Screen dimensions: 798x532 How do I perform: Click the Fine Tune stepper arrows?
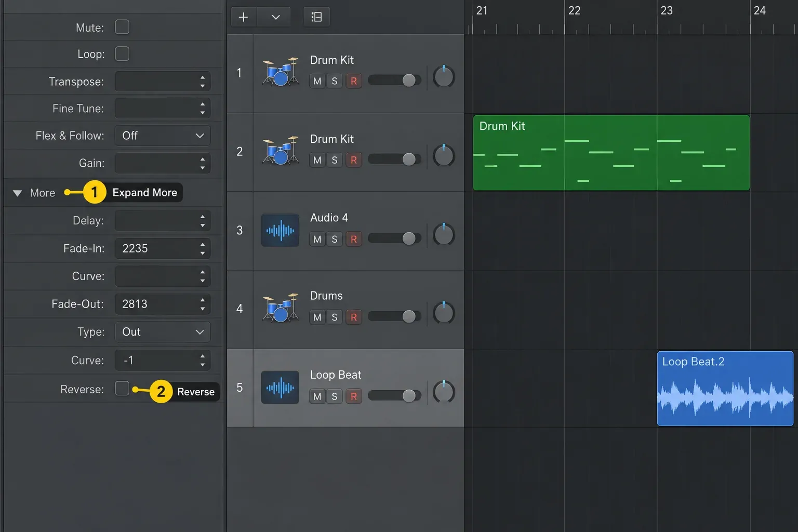coord(203,109)
